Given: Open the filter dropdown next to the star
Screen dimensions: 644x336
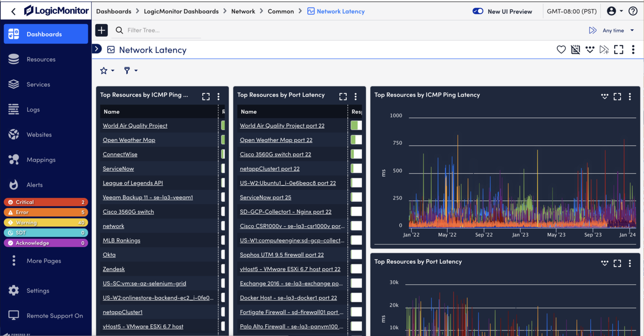Looking at the screenshot, I should tap(130, 70).
